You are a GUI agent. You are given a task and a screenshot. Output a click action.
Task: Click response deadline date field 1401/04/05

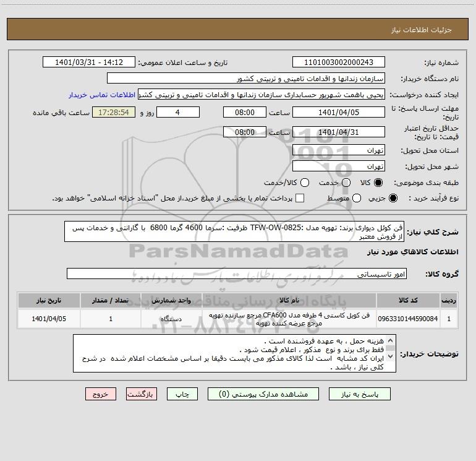coord(339,113)
